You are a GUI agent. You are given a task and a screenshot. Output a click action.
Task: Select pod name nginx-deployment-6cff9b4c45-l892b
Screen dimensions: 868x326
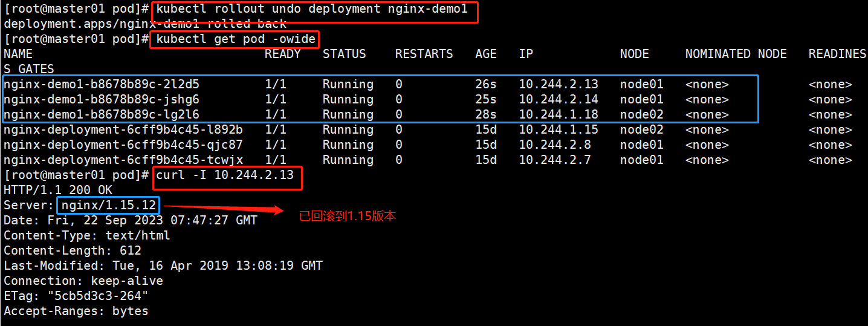click(123, 129)
